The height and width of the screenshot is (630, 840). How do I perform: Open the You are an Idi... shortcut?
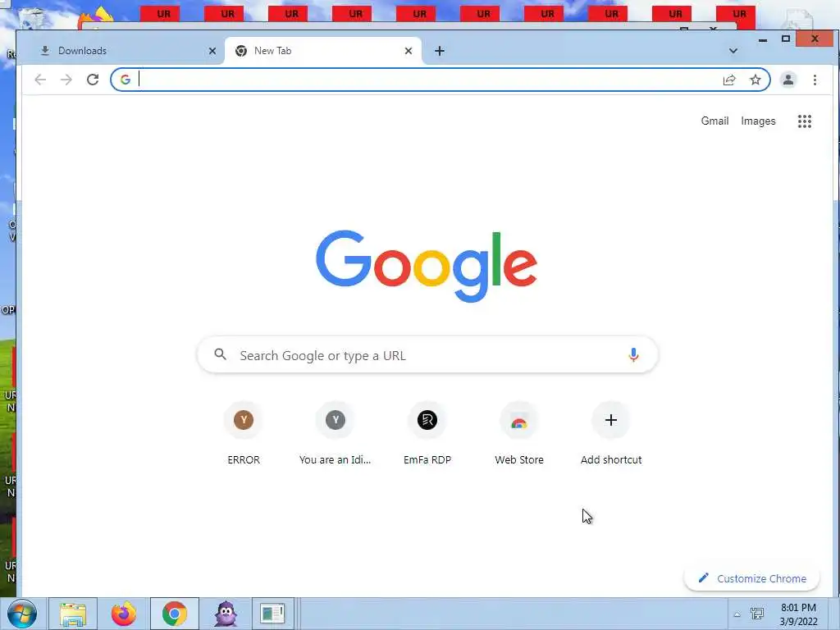[x=336, y=433]
